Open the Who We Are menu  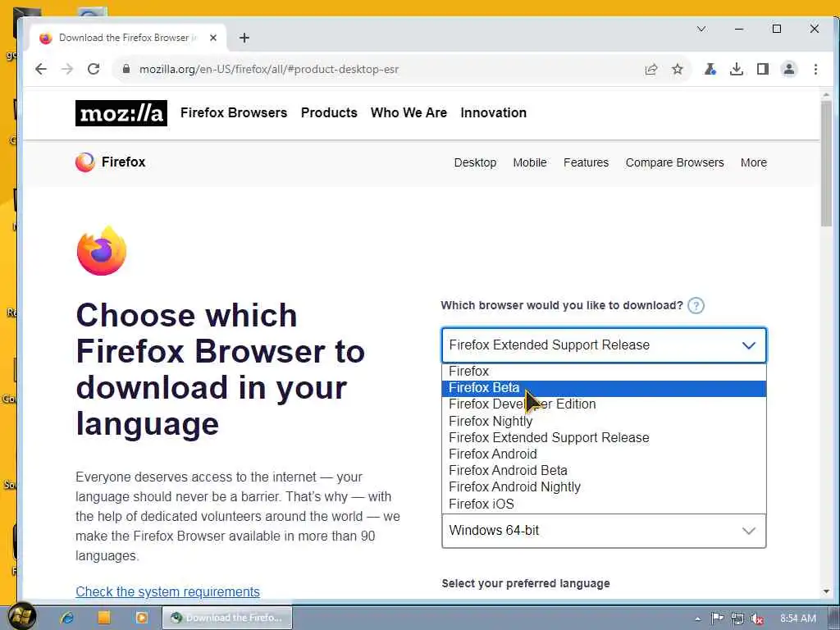click(409, 113)
